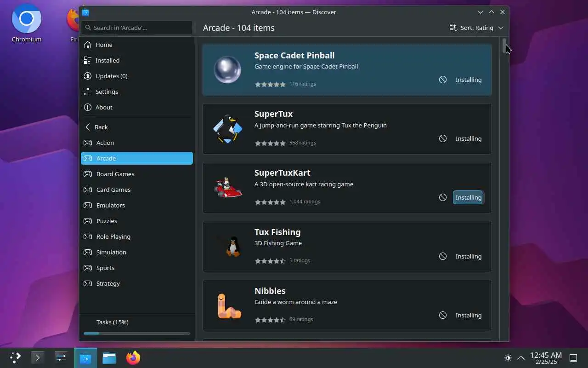Click the Installing button for Tux Fishing

(x=468, y=256)
